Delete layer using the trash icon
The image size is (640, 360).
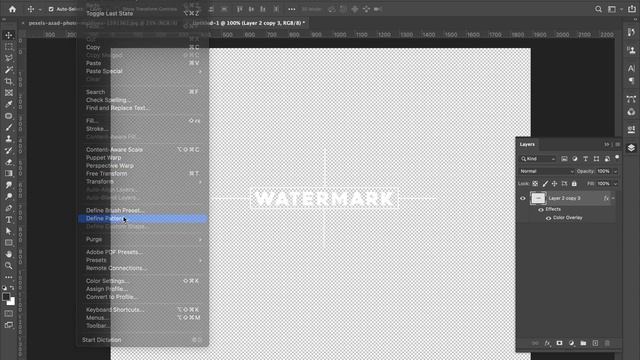(607, 343)
